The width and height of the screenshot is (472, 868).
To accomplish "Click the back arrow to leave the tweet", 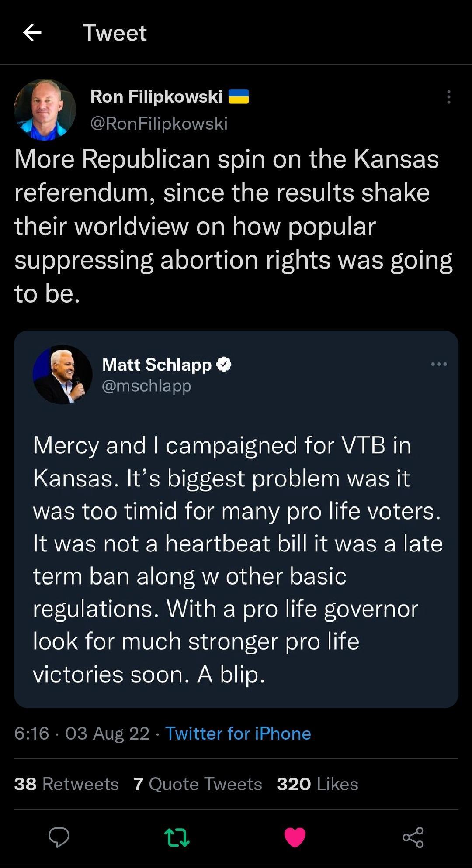I will 33,33.
